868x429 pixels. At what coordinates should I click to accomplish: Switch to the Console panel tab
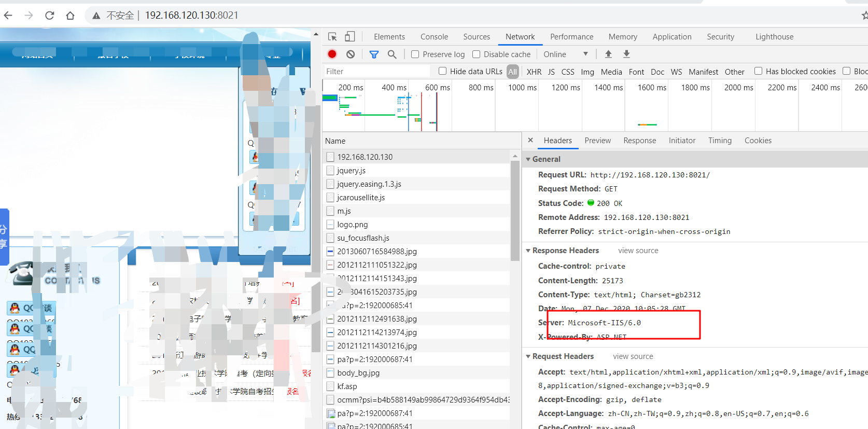434,37
